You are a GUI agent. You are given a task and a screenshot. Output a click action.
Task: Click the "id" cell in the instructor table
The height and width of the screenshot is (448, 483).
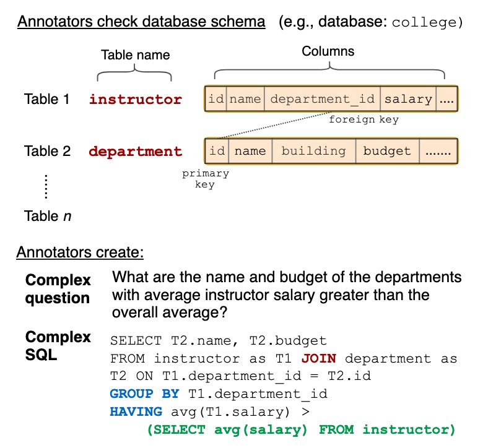(x=215, y=99)
